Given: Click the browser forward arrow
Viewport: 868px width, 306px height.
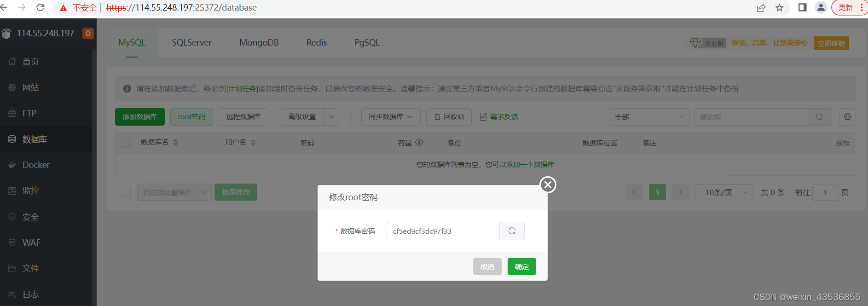Looking at the screenshot, I should point(22,7).
